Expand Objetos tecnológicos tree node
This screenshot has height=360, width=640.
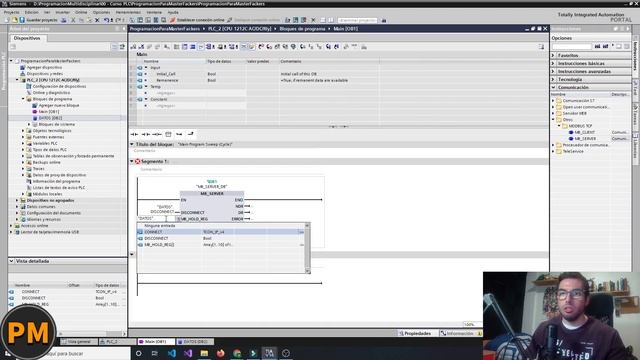tap(23, 131)
